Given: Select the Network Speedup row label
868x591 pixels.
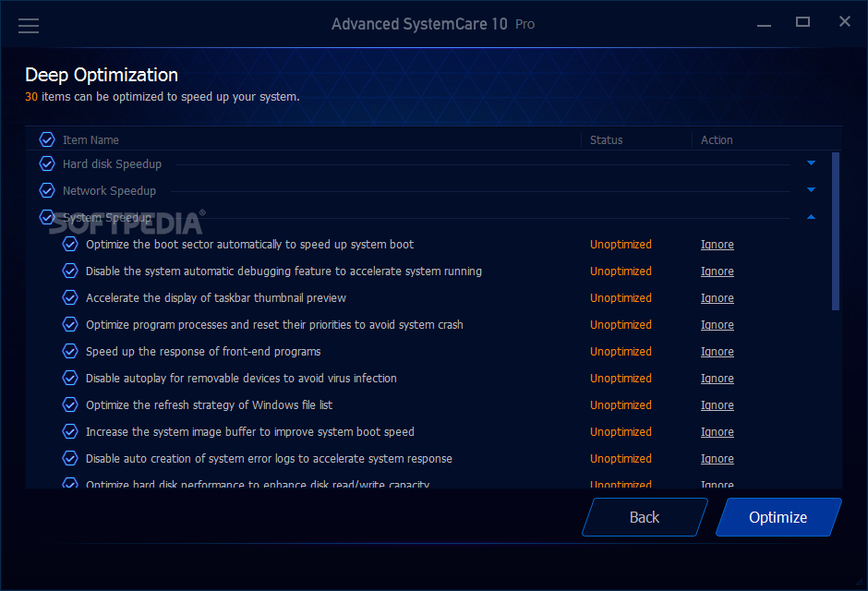Looking at the screenshot, I should (109, 190).
